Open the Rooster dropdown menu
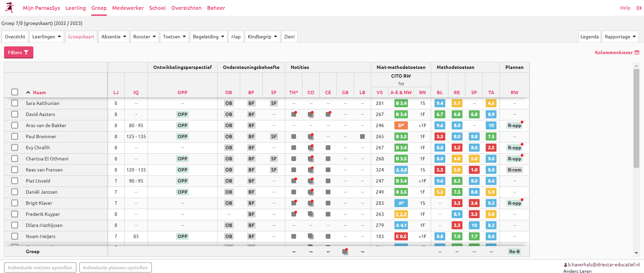644x273 pixels. pos(144,37)
